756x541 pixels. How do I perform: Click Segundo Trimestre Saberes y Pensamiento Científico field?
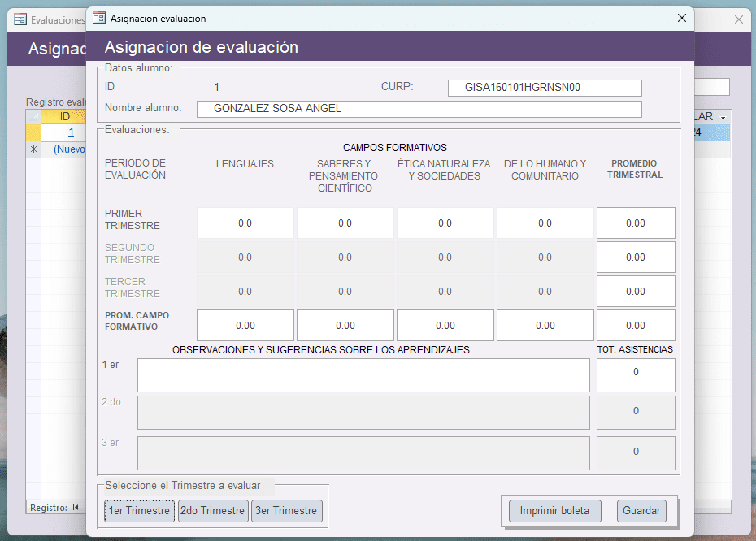point(345,258)
